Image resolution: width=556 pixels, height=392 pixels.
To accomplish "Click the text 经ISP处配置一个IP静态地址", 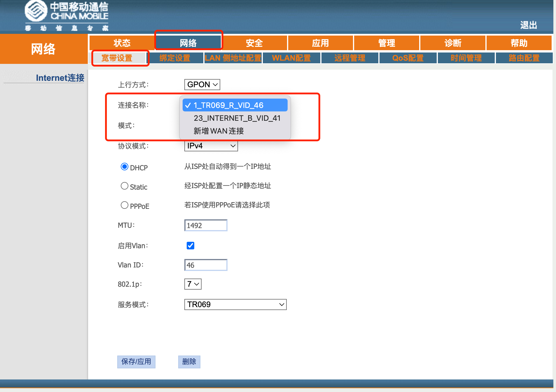I will pos(228,186).
